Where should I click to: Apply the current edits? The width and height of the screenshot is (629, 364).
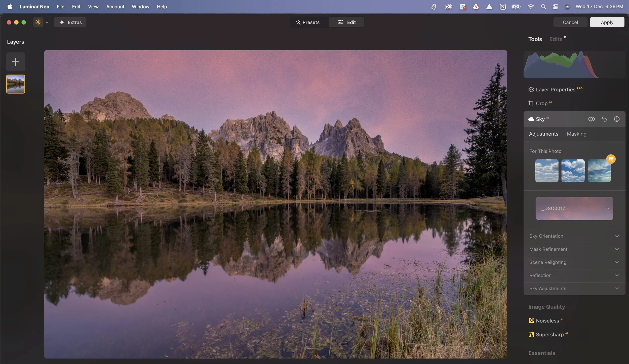(607, 22)
